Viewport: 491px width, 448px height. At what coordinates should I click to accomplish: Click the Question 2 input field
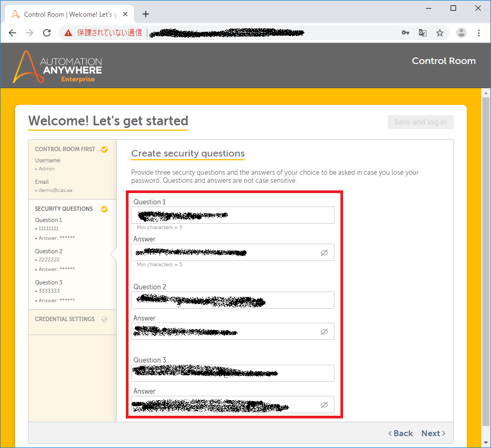[x=233, y=300]
